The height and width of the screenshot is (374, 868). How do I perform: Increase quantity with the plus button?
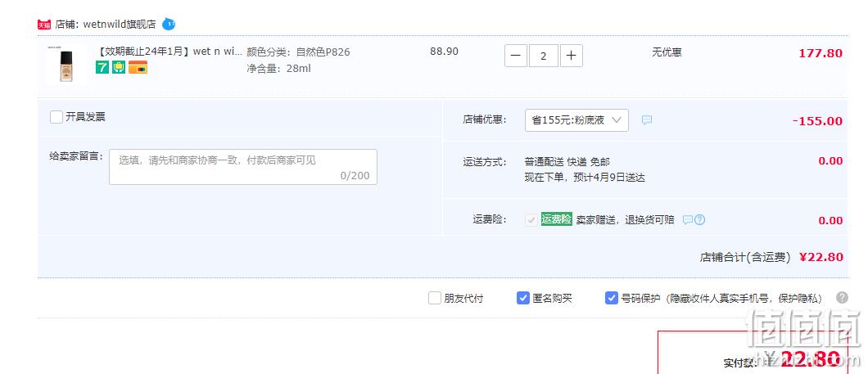coord(572,56)
